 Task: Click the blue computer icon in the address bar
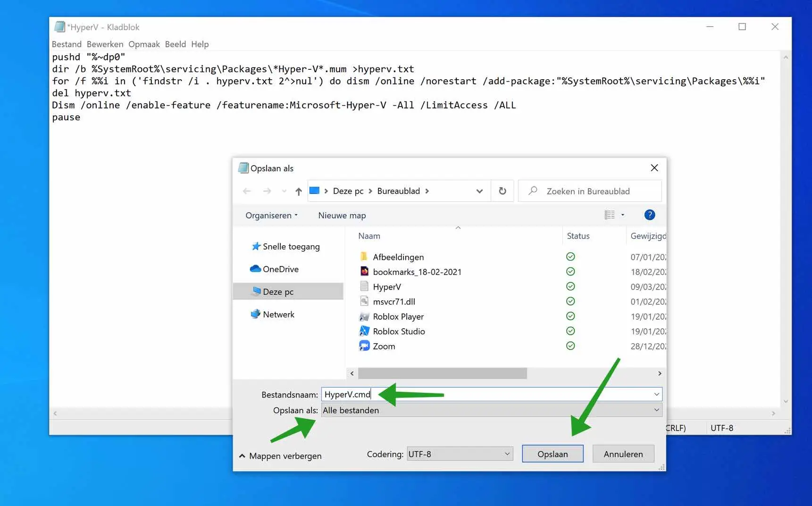point(315,191)
